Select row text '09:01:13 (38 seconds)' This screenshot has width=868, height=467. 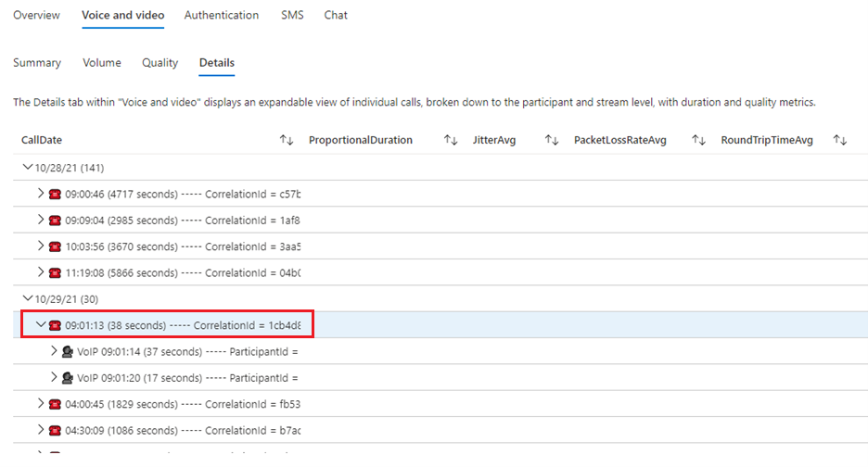coord(115,326)
